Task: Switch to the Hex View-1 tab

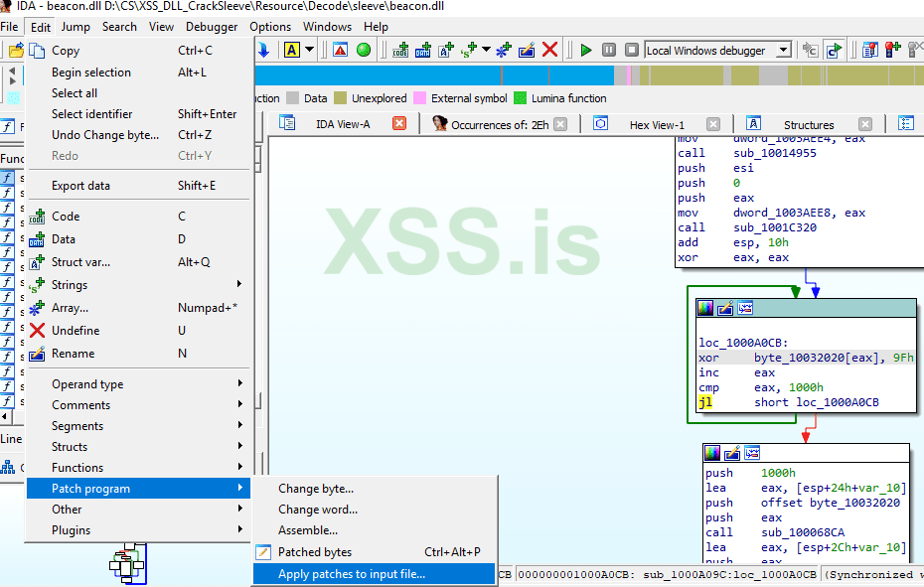Action: click(x=657, y=125)
